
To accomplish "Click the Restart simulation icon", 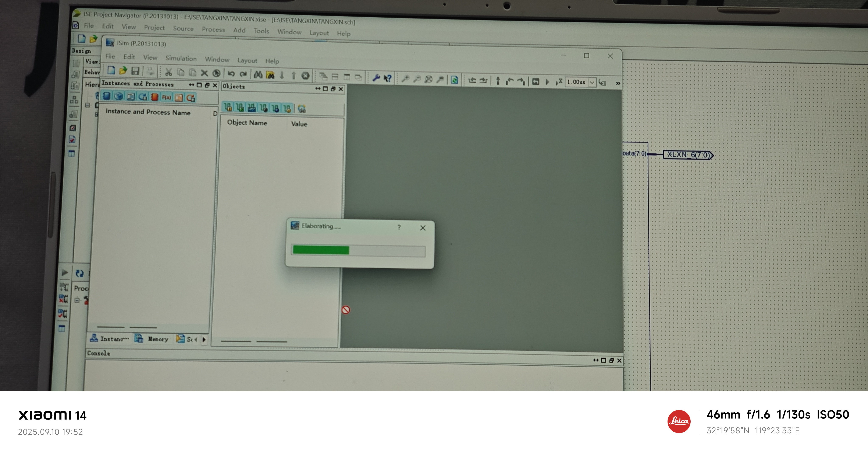I will point(536,82).
